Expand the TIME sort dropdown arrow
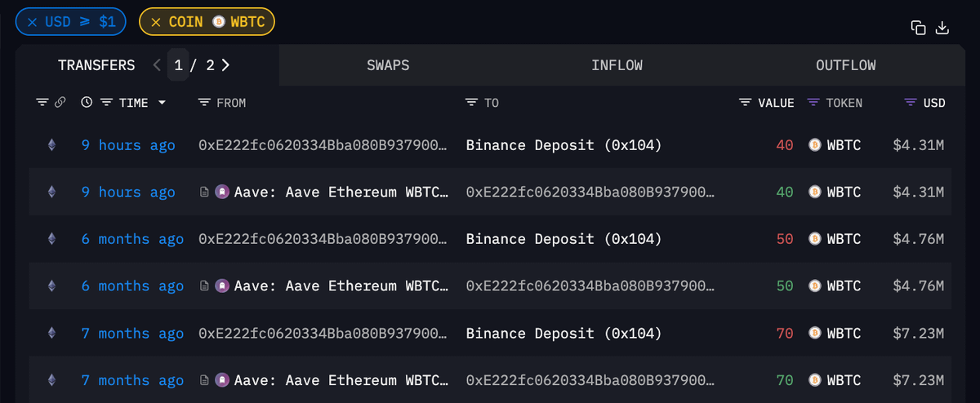980x403 pixels. point(162,103)
